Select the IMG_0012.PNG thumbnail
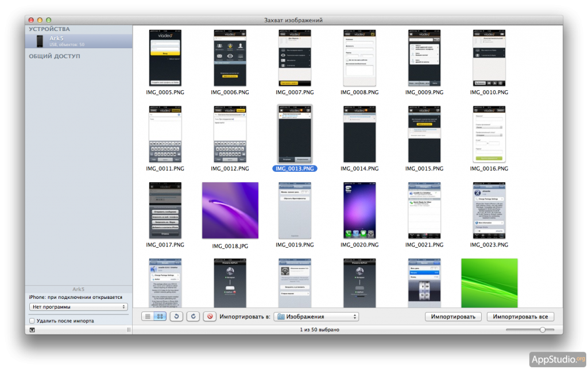 pos(230,134)
